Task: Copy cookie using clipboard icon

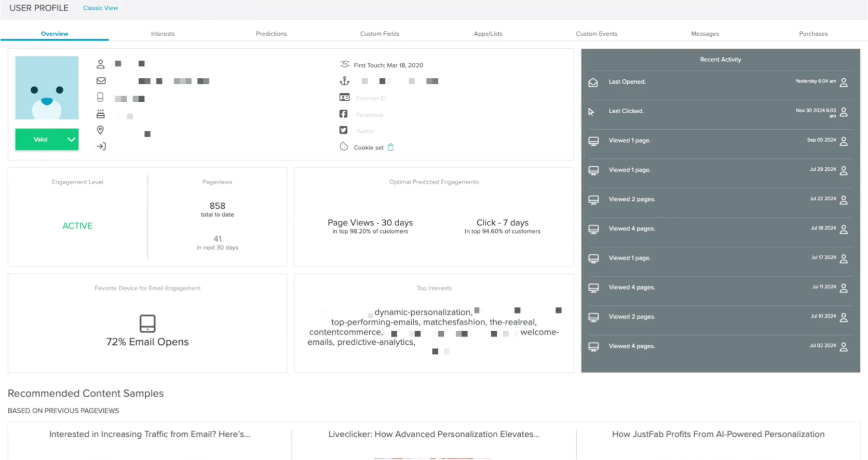Action: tap(391, 147)
